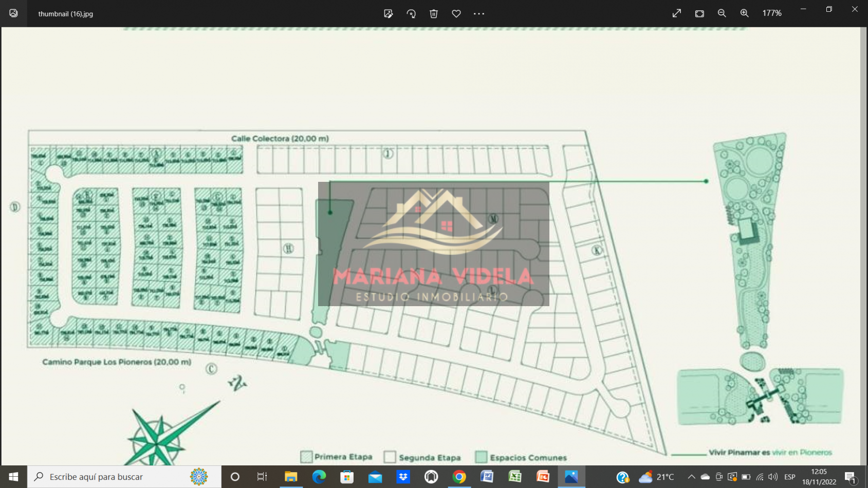The width and height of the screenshot is (868, 488).
Task: Switch the ESP input language indicator
Action: (x=790, y=477)
